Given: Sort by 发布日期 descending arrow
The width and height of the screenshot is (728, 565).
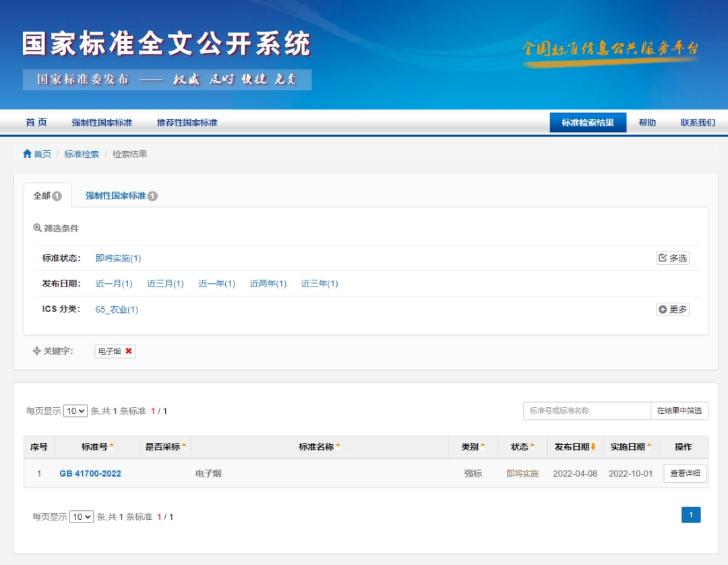Looking at the screenshot, I should (593, 446).
